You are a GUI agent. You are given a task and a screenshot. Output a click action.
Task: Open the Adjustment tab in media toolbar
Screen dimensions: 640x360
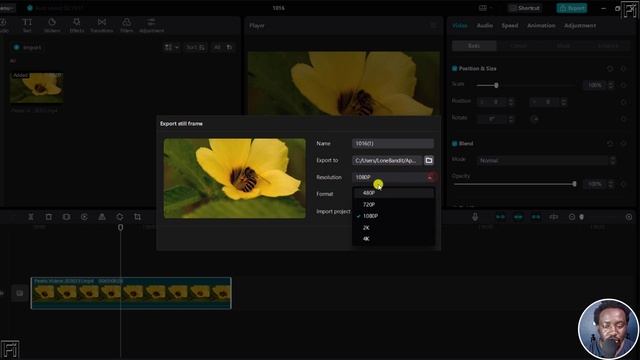tap(151, 25)
